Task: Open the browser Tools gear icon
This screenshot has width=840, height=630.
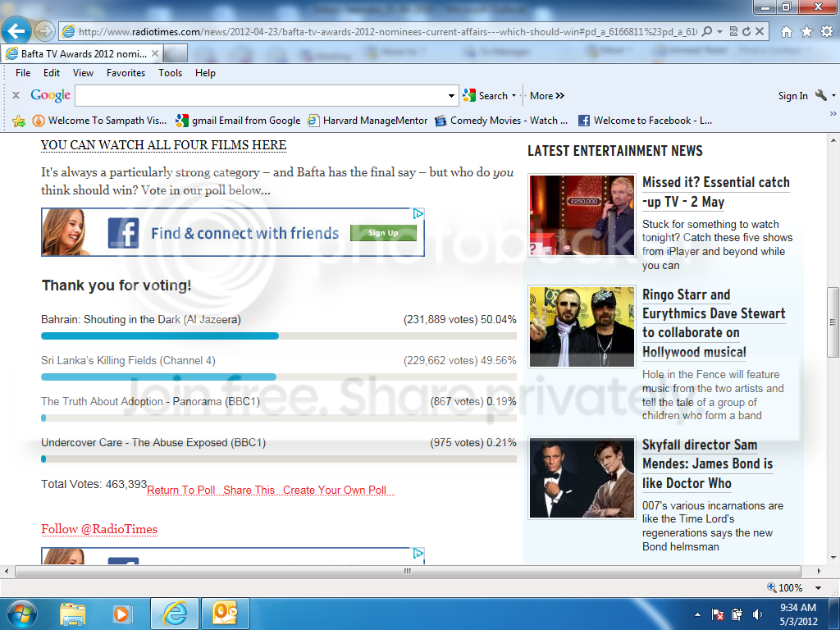Action: pyautogui.click(x=827, y=32)
